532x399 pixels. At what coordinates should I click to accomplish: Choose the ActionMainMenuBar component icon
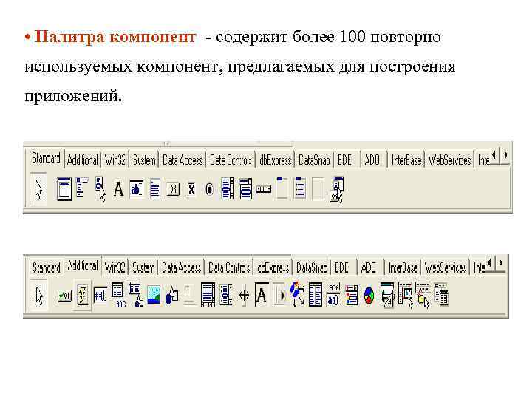[406, 295]
